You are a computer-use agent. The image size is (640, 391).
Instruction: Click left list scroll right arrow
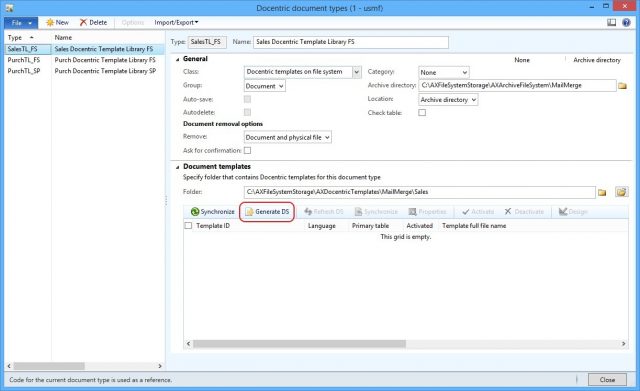pyautogui.click(x=160, y=366)
